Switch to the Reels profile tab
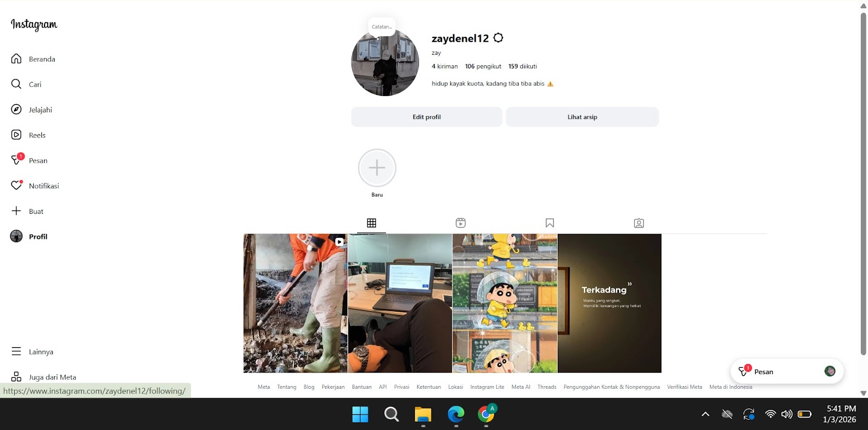 [x=461, y=223]
